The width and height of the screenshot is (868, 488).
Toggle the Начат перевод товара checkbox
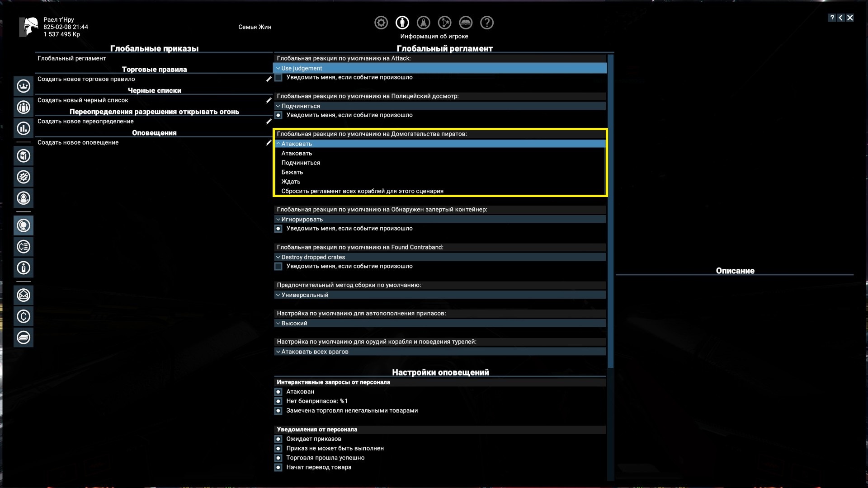coord(278,468)
